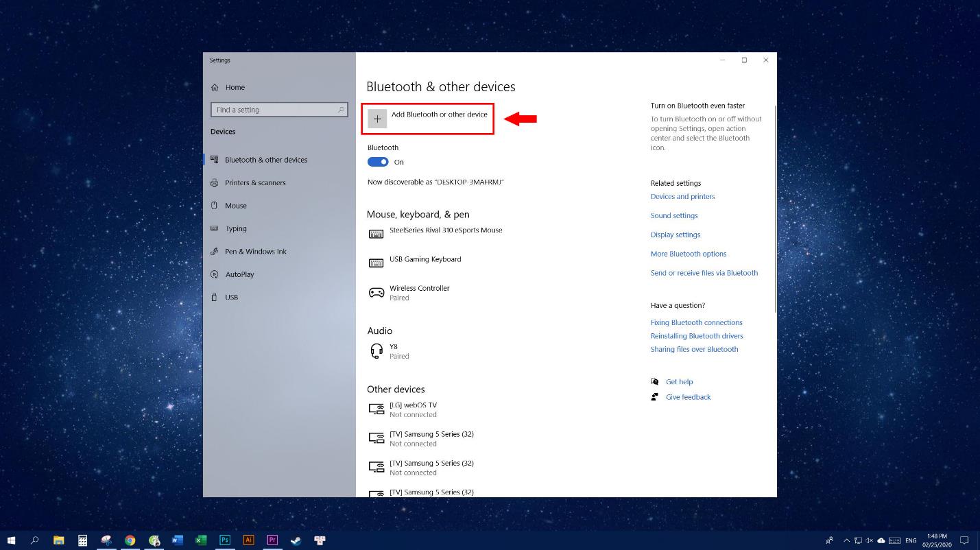This screenshot has height=550, width=980.
Task: Open More Bluetooth options
Action: pyautogui.click(x=689, y=254)
